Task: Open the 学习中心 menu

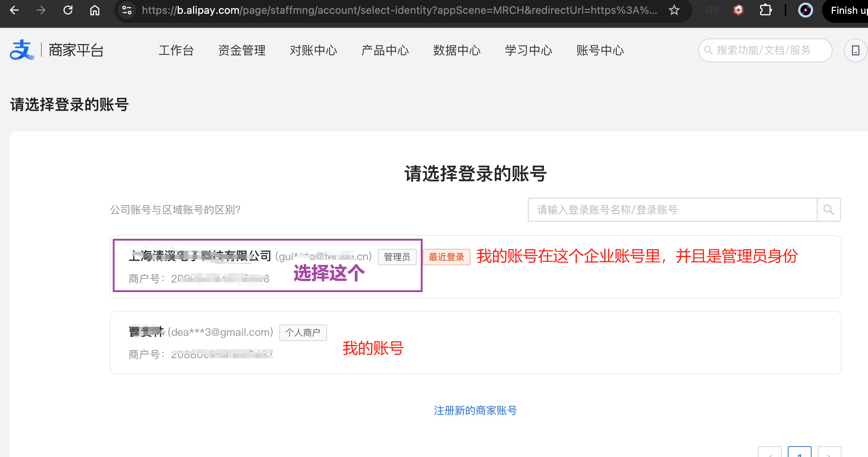Action: pyautogui.click(x=529, y=50)
